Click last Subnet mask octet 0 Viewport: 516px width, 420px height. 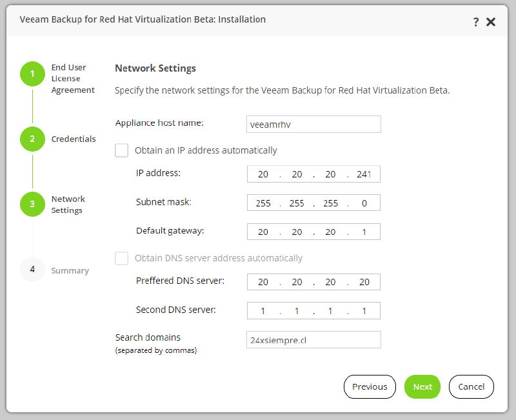[x=364, y=203]
